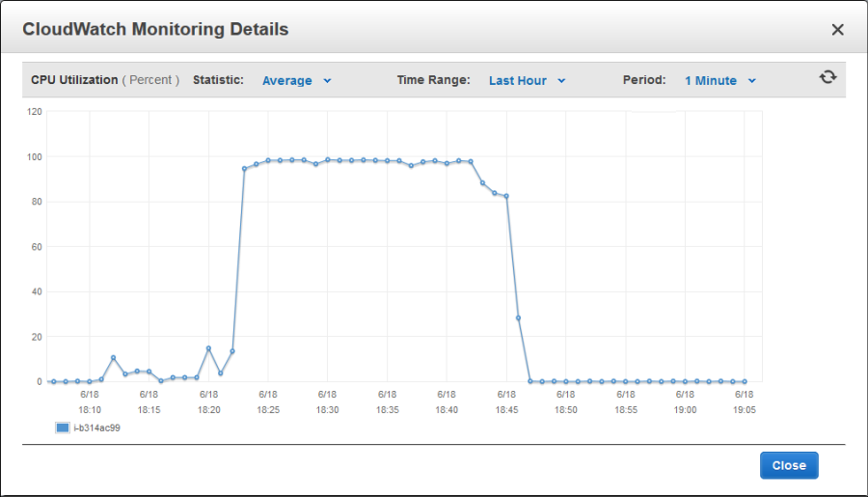The image size is (868, 497).
Task: Click the blue legend color swatch
Action: point(63,428)
